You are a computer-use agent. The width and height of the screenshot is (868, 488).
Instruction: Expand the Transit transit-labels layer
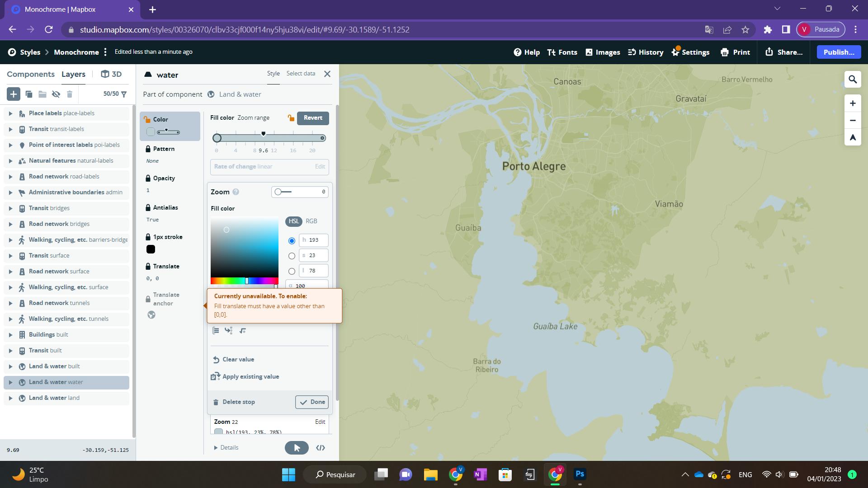(10, 129)
